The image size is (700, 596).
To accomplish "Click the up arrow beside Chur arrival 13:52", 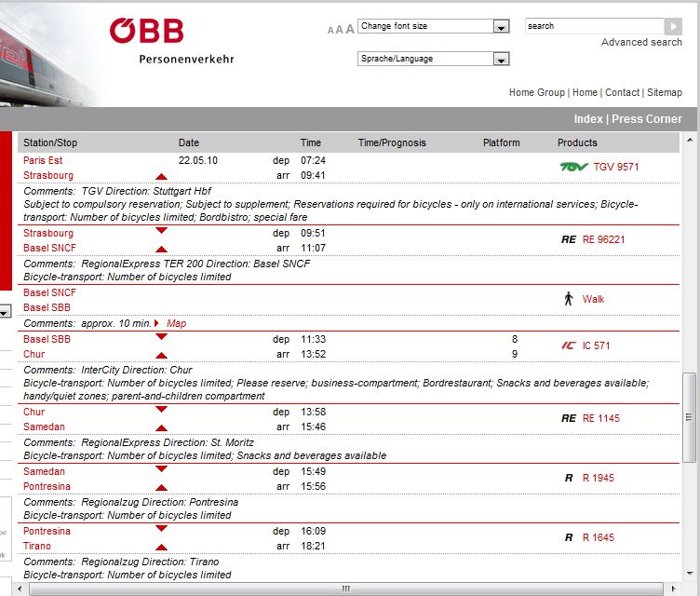I will tap(161, 356).
